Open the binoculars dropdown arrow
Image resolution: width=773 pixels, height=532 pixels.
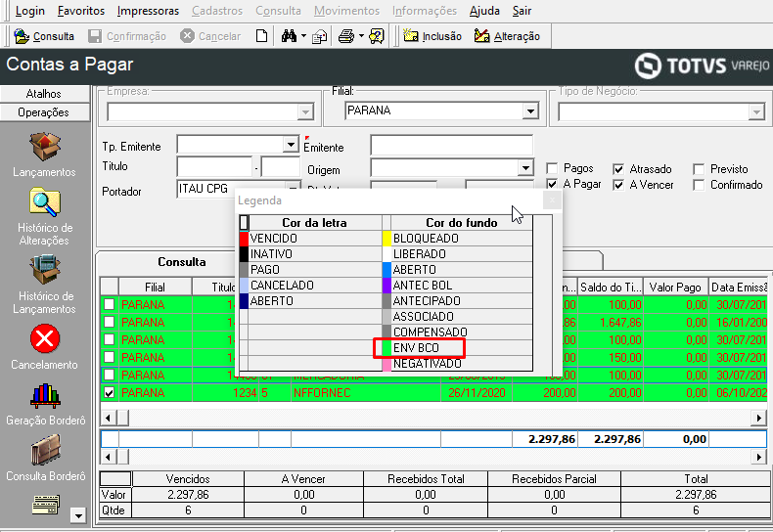[x=303, y=36]
